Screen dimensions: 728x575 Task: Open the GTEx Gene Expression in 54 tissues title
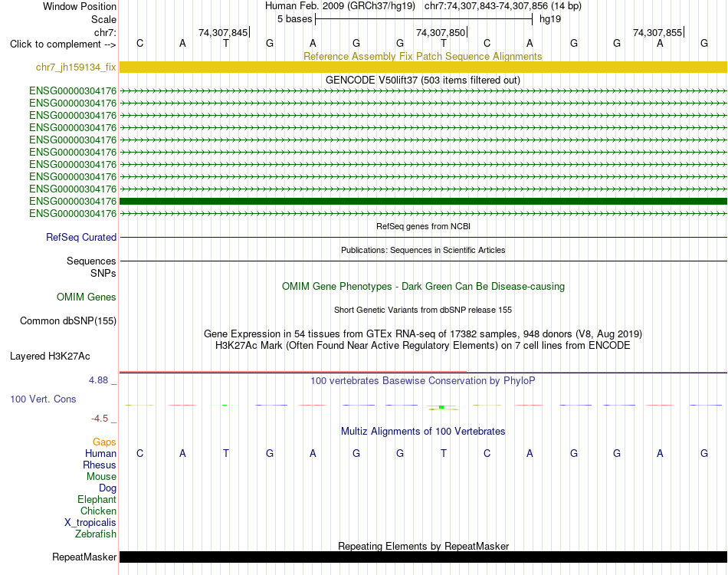(423, 334)
